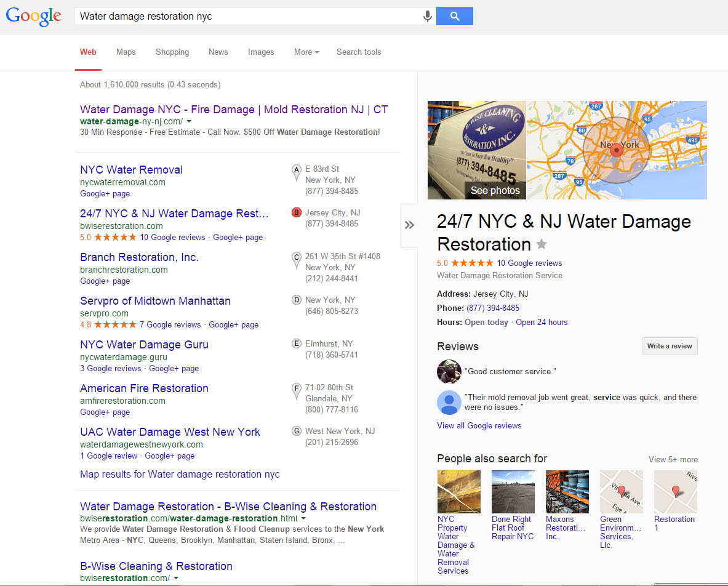Open Restoration 1 map thumbnail
Image resolution: width=728 pixels, height=586 pixels.
tap(676, 492)
